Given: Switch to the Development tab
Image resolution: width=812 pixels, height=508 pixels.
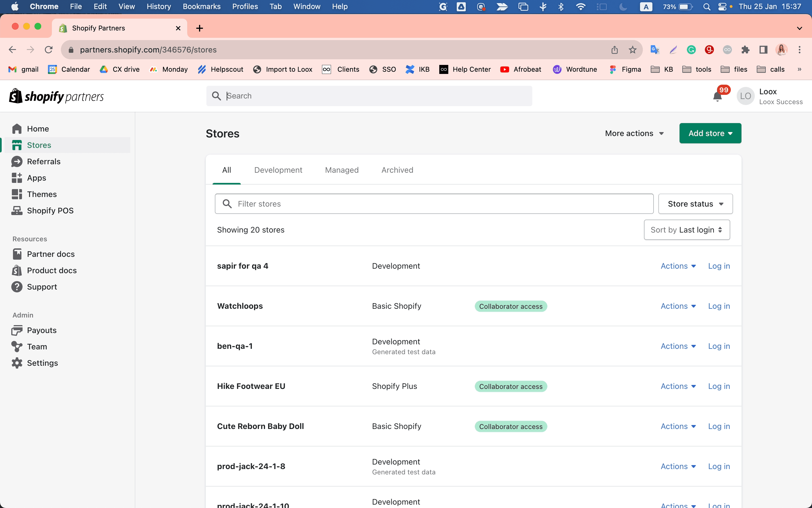Looking at the screenshot, I should click(278, 170).
